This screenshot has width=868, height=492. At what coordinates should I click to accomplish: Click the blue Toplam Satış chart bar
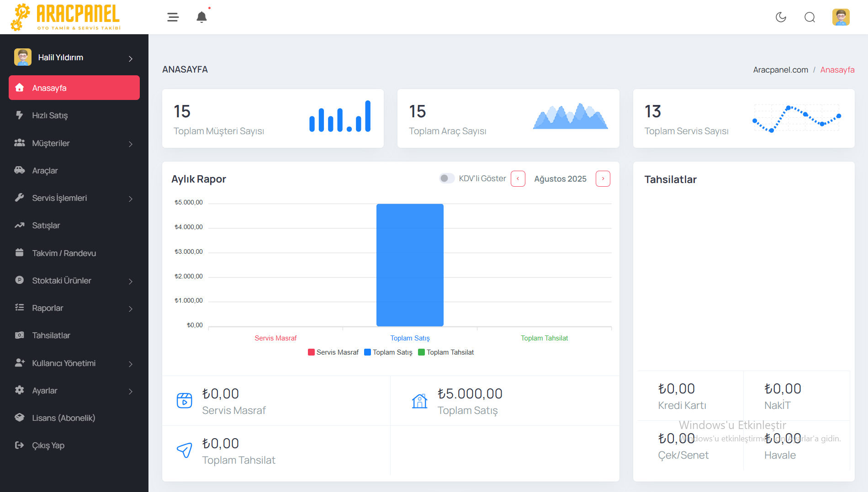pos(410,265)
